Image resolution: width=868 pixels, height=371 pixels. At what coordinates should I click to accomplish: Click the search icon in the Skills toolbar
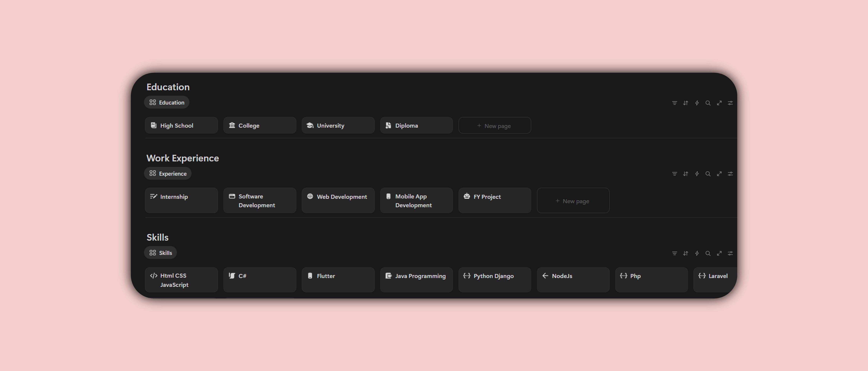pos(708,253)
